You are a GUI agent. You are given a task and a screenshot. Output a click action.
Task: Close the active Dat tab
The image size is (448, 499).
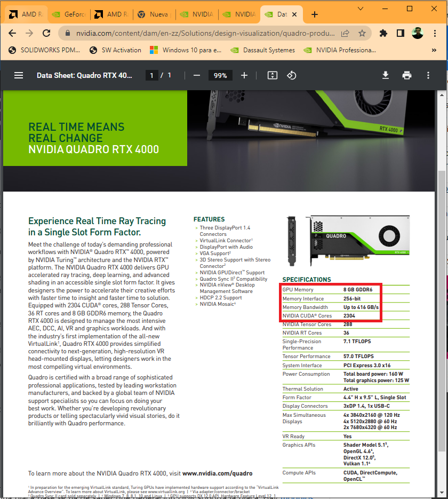tap(294, 14)
